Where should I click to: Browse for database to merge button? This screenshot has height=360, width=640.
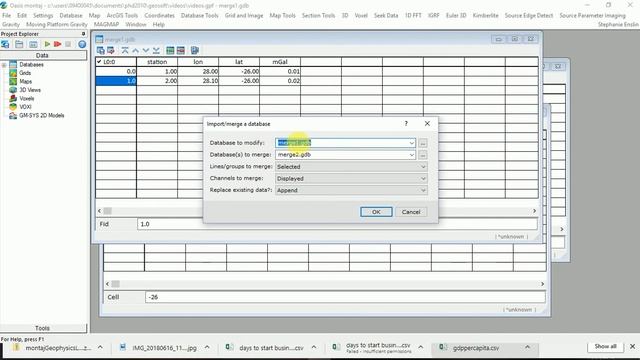423,155
